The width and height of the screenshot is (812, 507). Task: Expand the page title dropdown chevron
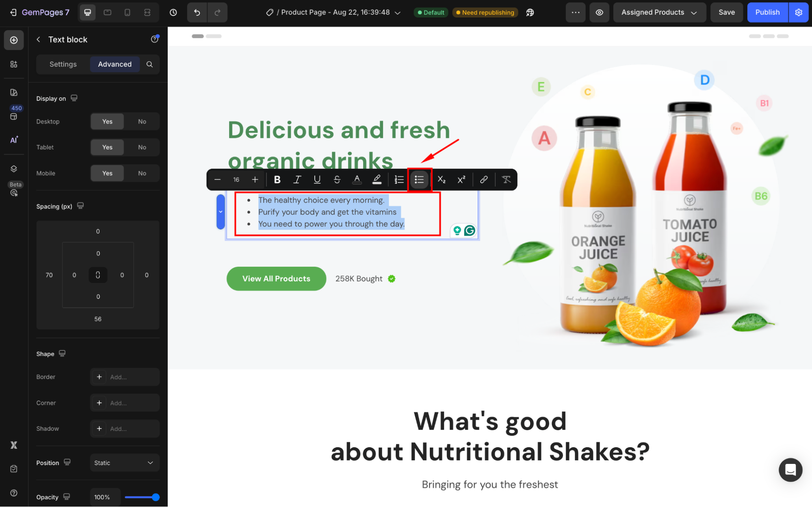398,13
